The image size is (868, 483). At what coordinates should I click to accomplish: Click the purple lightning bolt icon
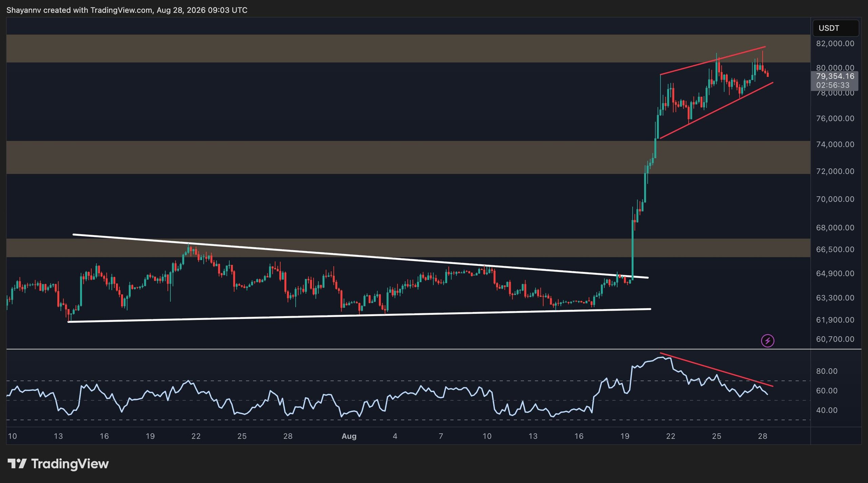(768, 341)
